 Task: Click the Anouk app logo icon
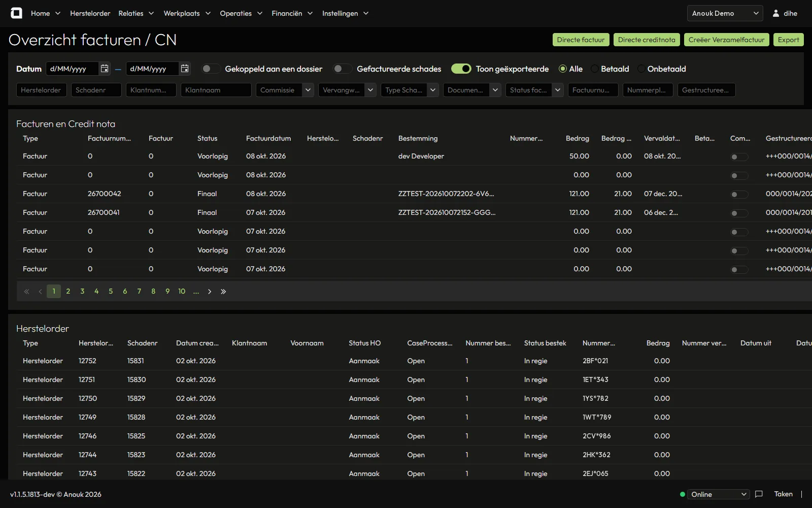pos(16,13)
